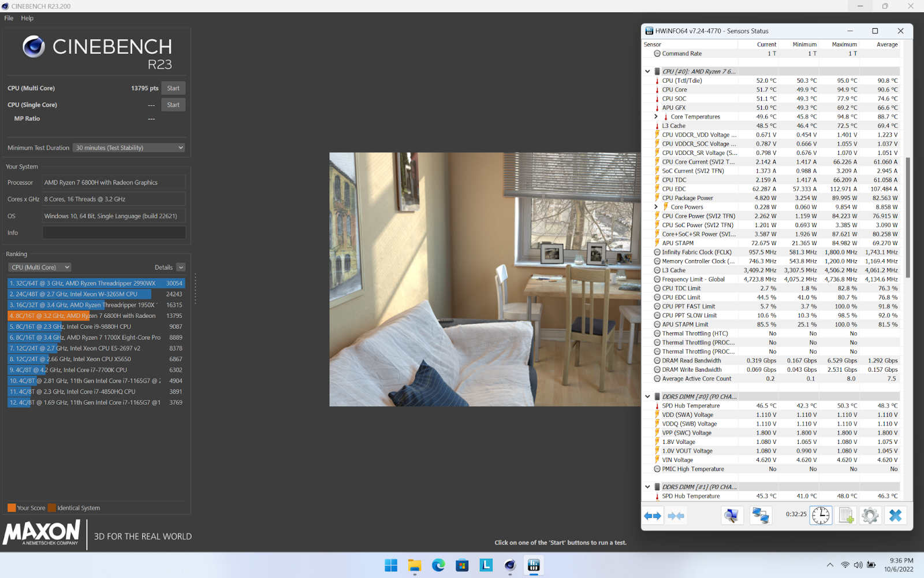The width and height of the screenshot is (924, 578).
Task: Click the CPU EDC sensor row
Action: tap(776, 189)
